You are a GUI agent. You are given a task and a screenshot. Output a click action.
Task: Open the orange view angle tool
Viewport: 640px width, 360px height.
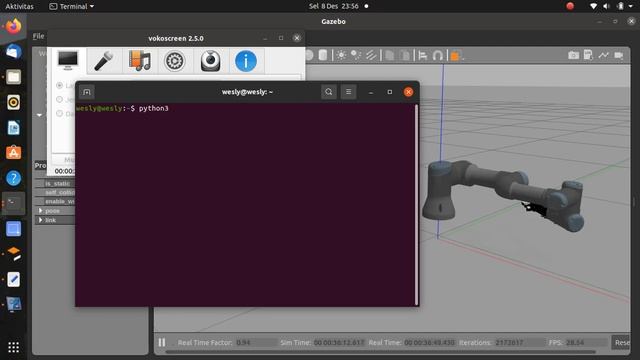tap(455, 56)
